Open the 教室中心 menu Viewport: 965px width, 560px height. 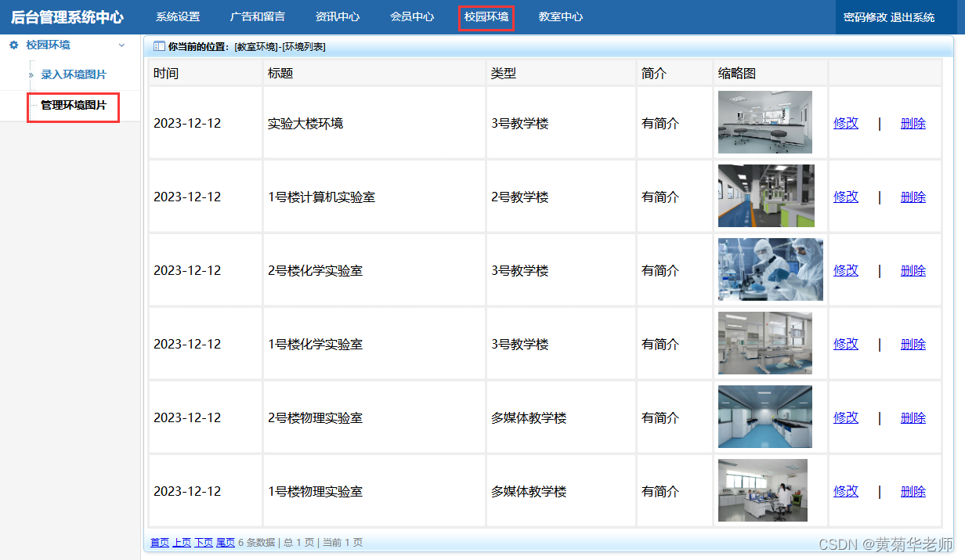click(560, 16)
